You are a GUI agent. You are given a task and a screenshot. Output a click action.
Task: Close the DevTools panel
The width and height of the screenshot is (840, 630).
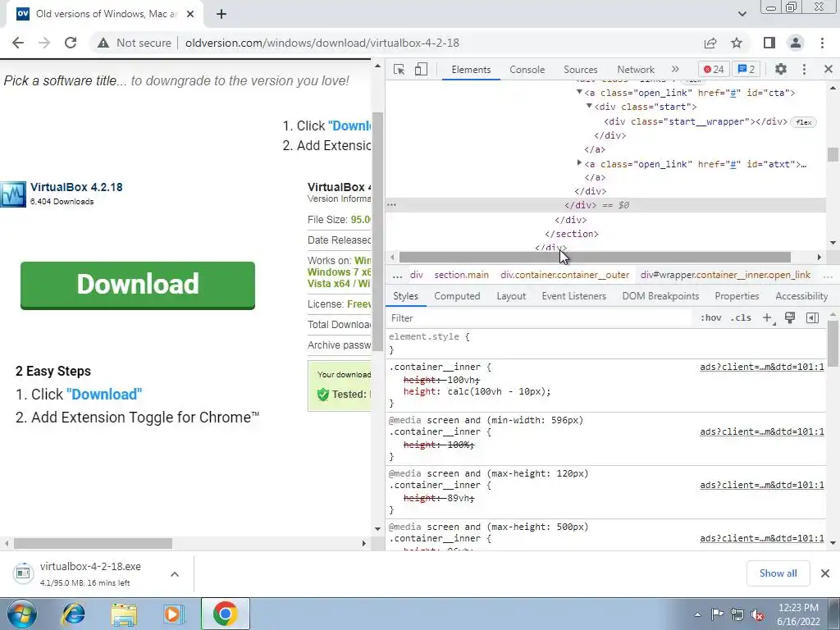(x=829, y=69)
